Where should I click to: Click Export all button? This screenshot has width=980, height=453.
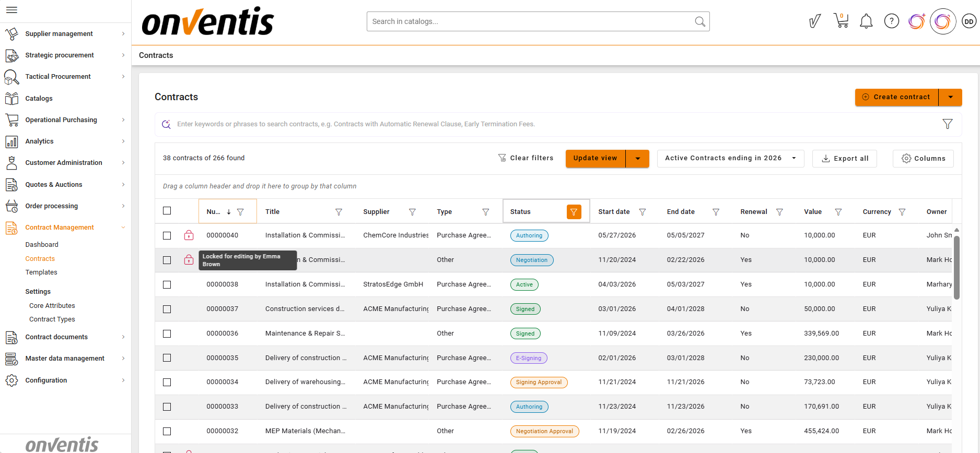[845, 159]
